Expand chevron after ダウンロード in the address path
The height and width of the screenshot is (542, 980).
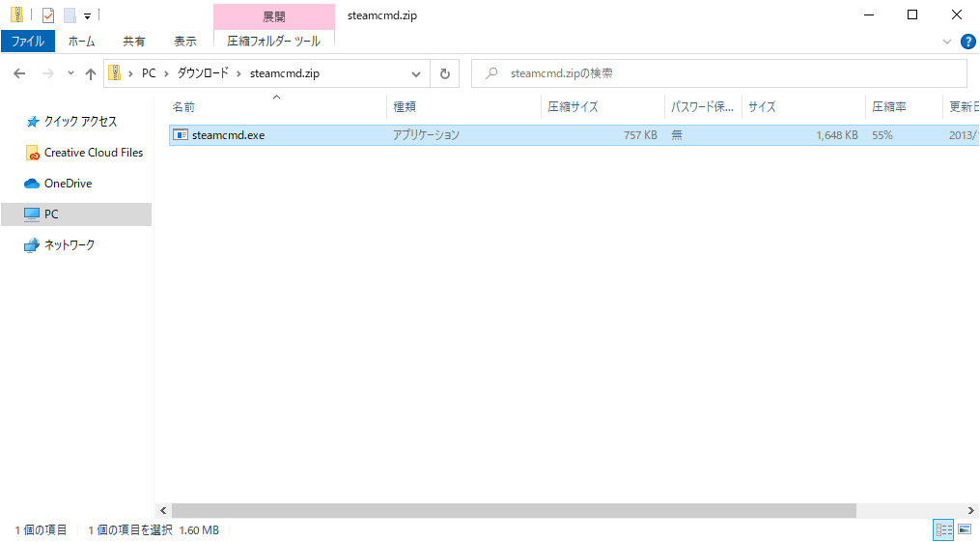(x=239, y=73)
